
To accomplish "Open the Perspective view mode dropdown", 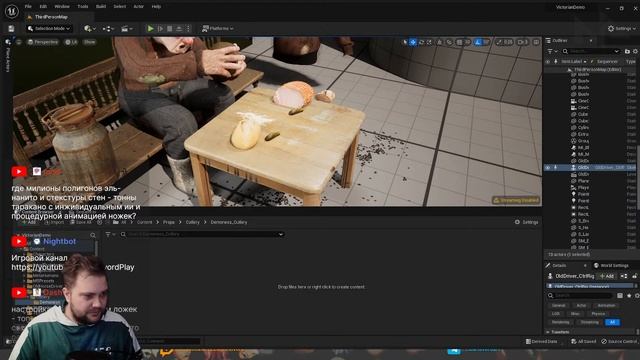I will tap(42, 42).
